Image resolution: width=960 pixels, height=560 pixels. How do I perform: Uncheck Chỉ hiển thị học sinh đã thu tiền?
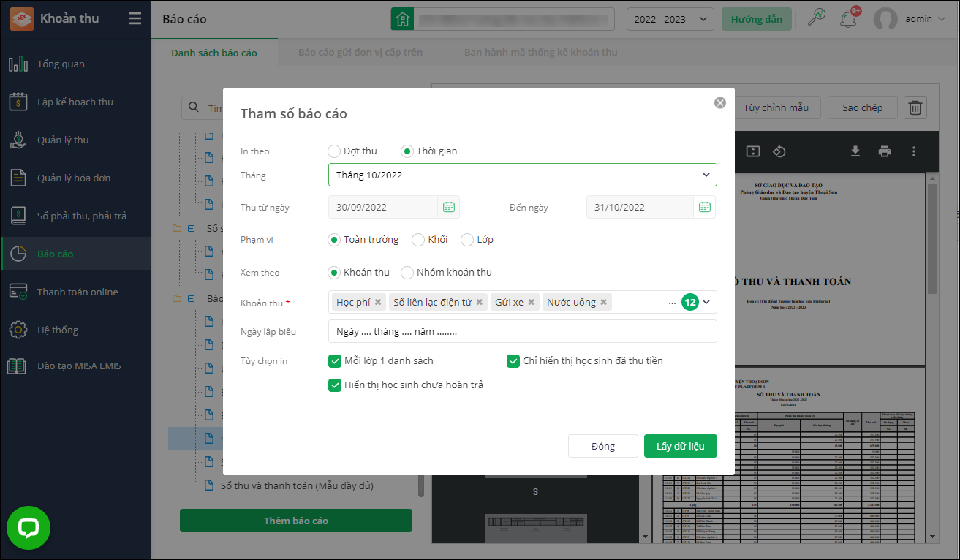(x=513, y=360)
